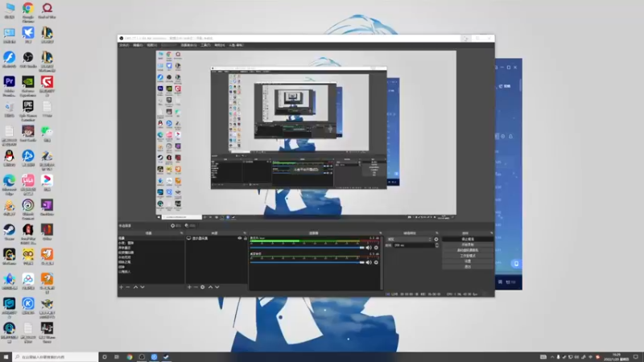The height and width of the screenshot is (362, 644).
Task: Toggle display capture source visibility eye
Action: coord(240,238)
